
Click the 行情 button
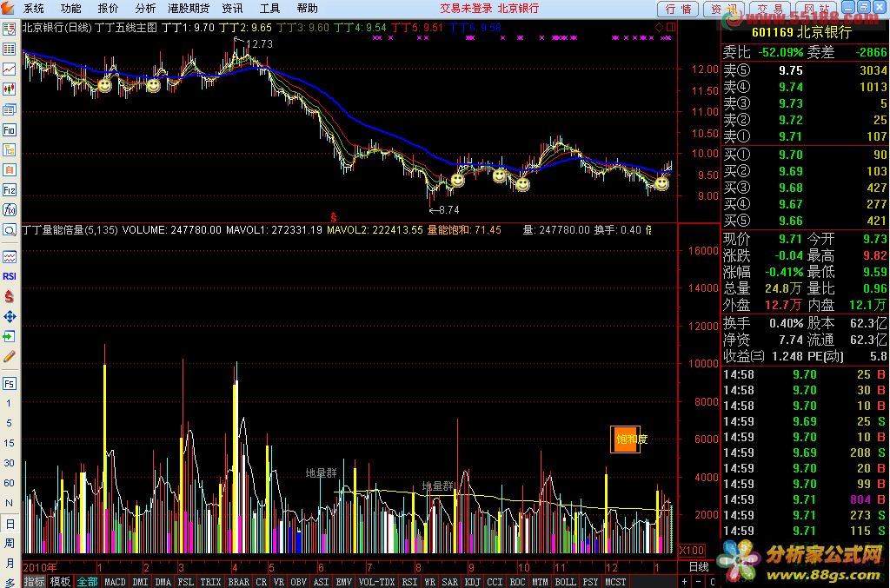pyautogui.click(x=678, y=9)
